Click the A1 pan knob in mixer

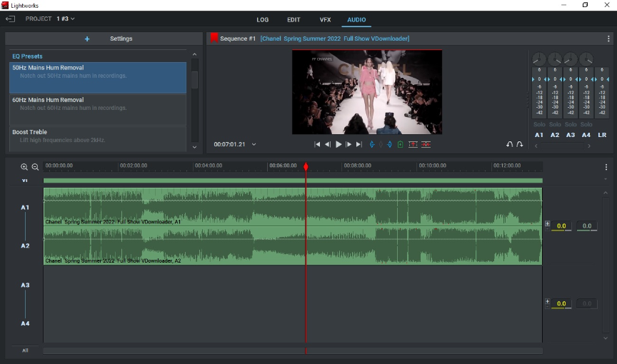click(x=539, y=59)
